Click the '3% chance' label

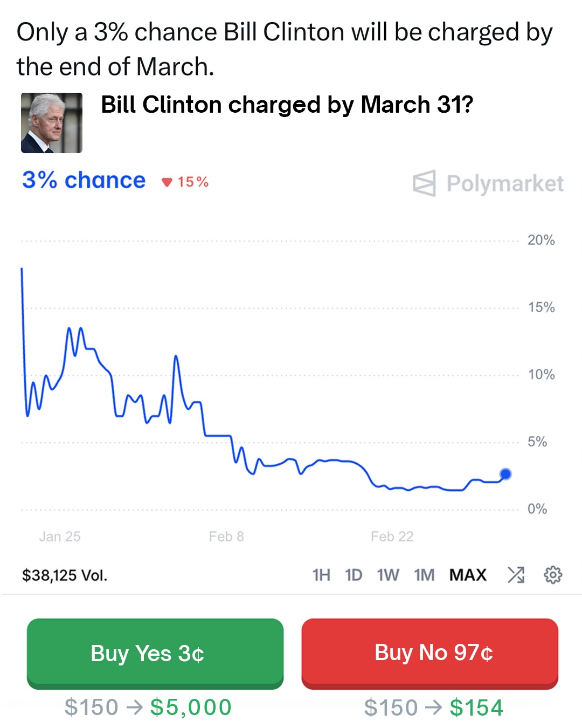pos(84,180)
